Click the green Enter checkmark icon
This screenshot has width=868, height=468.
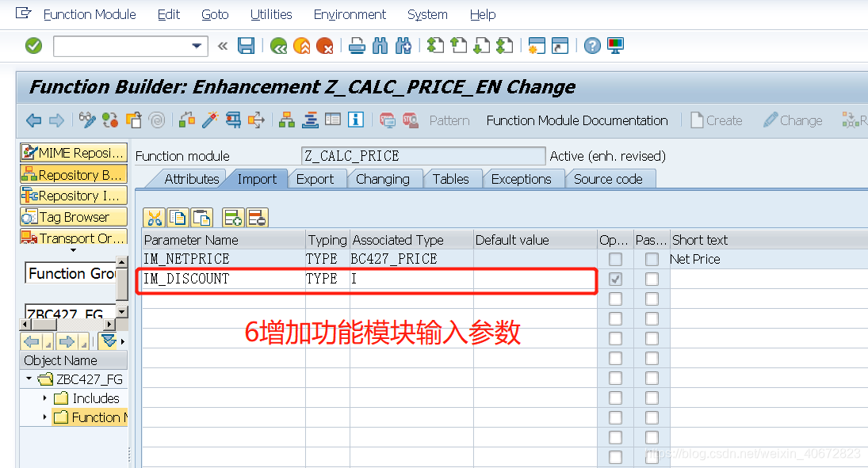[34, 46]
